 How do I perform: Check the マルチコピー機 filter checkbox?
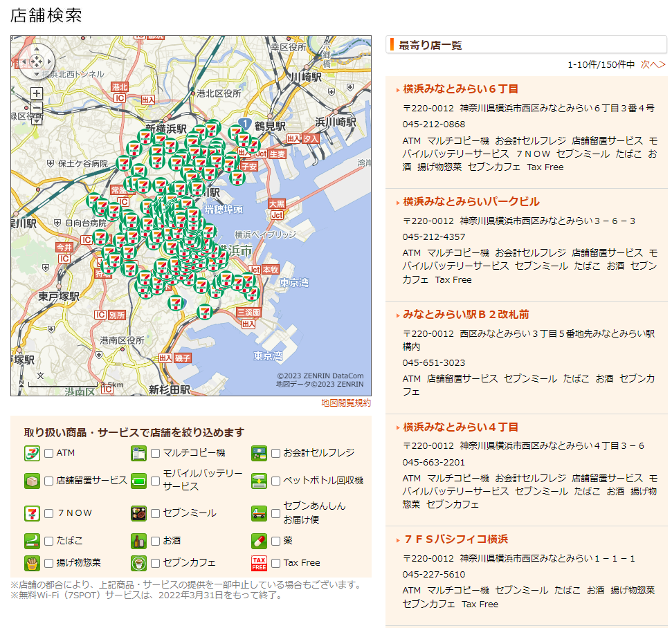(x=155, y=453)
